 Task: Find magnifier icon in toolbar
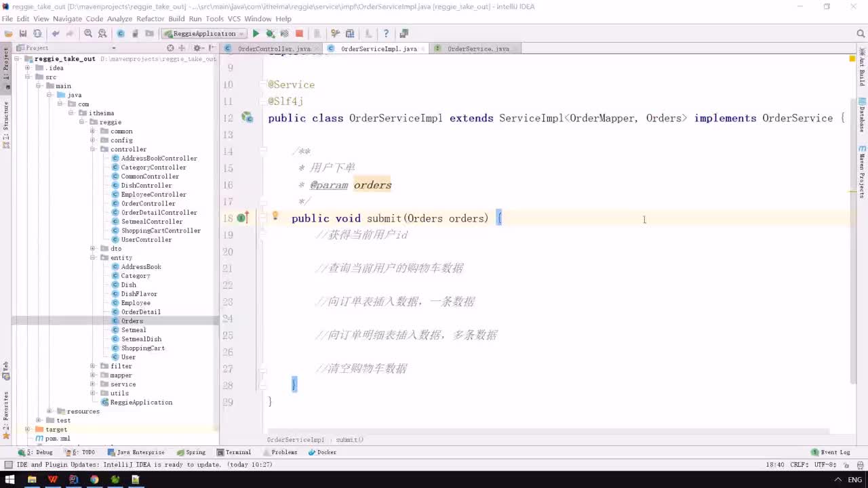pos(88,33)
